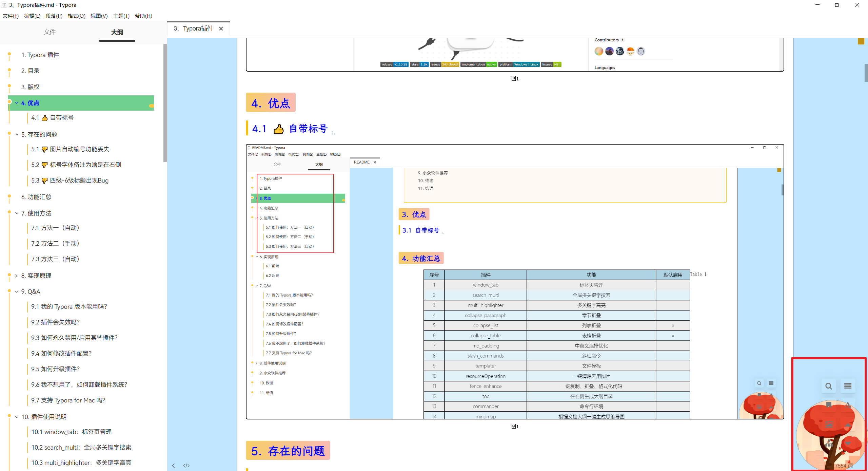Click the floating mindmap hierarchy icon button
Viewport: 868px width, 471px height.
coord(829,443)
